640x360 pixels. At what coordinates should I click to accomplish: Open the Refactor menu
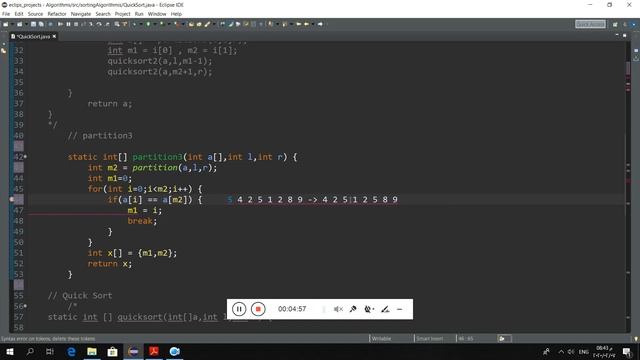(x=57, y=14)
